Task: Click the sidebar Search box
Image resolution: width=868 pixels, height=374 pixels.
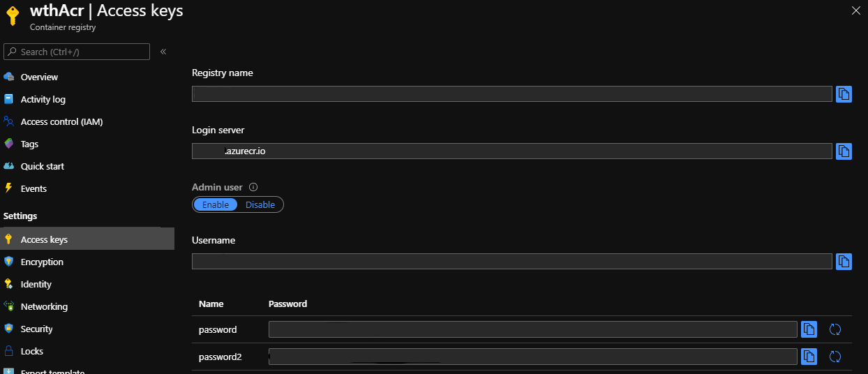Action: [77, 52]
